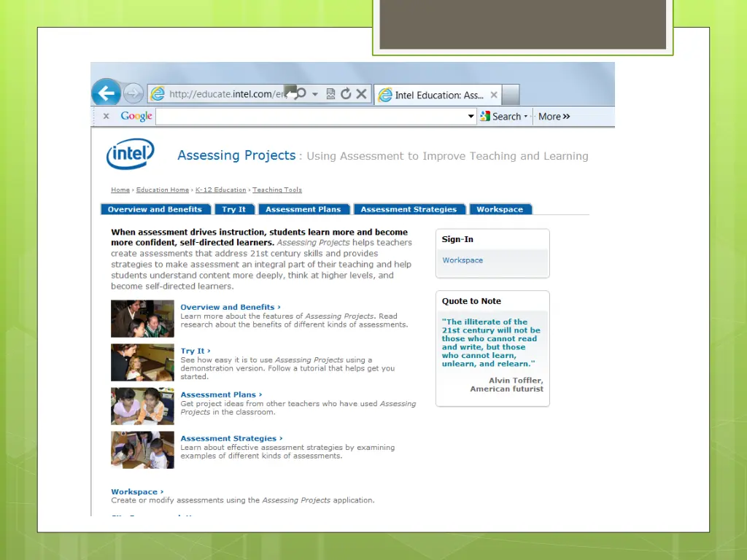Switch to the Assessment Strategies navigation tab
747x560 pixels.
point(409,209)
